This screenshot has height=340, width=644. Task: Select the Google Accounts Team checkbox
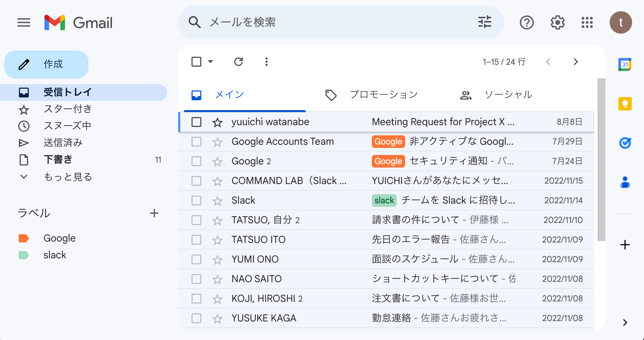coord(196,142)
